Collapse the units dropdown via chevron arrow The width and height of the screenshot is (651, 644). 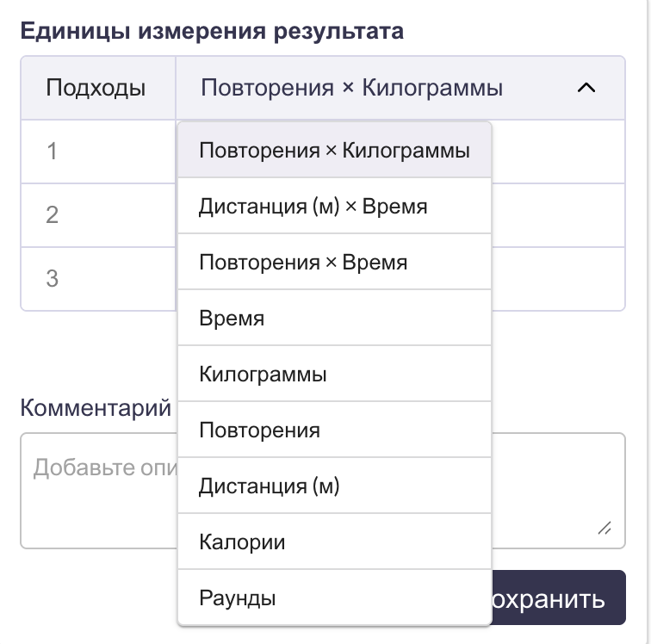(586, 88)
